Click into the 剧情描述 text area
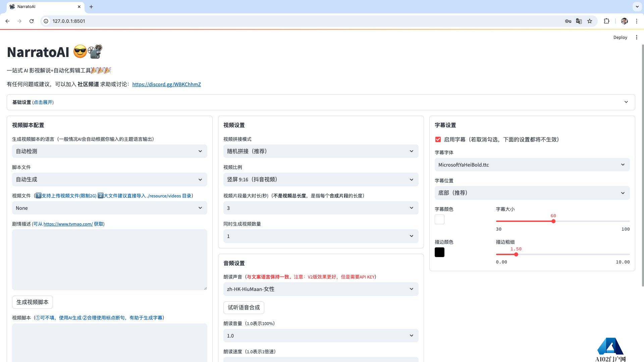Image resolution: width=644 pixels, height=362 pixels. (109, 260)
